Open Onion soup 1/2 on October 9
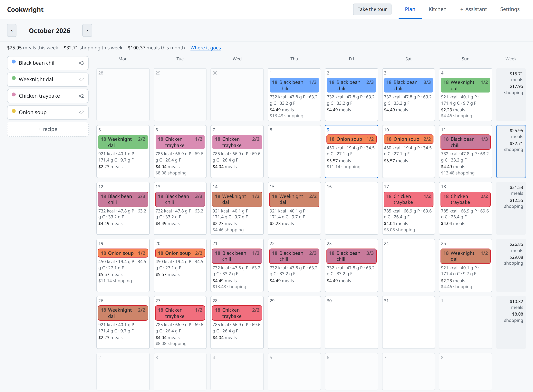 coord(351,139)
